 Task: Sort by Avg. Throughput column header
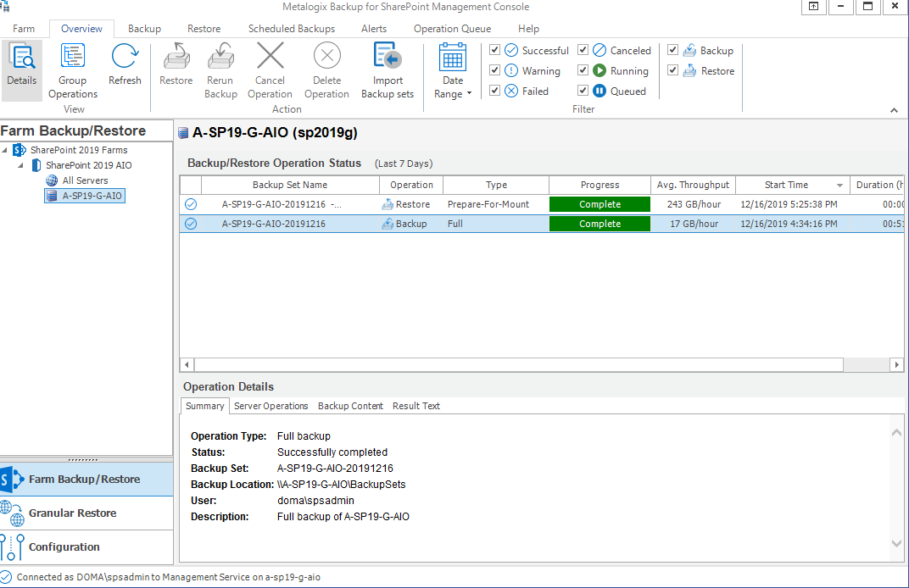(x=693, y=185)
